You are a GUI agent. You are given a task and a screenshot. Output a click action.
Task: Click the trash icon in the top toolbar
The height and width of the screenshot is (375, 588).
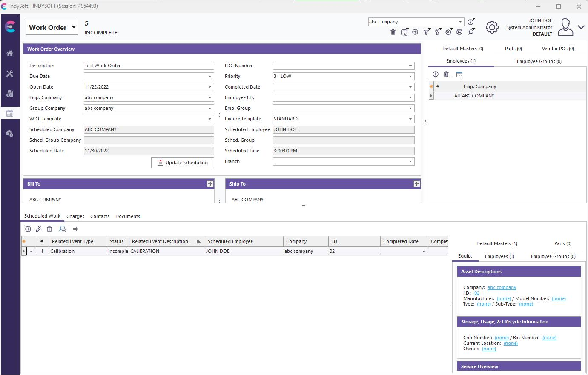[x=393, y=32]
